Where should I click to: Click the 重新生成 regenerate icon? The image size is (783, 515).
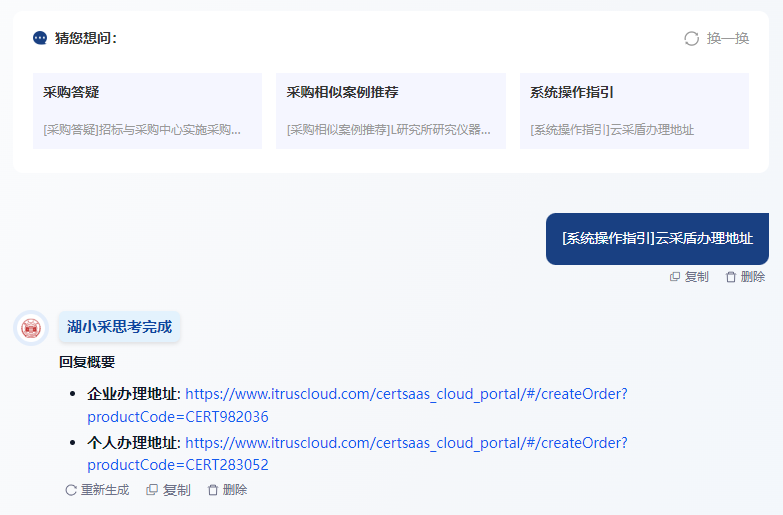71,490
